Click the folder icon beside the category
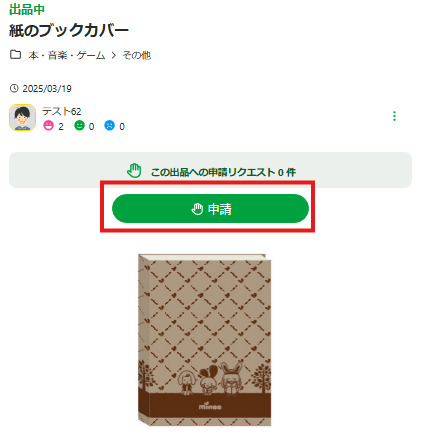This screenshot has height=434, width=423. click(15, 54)
